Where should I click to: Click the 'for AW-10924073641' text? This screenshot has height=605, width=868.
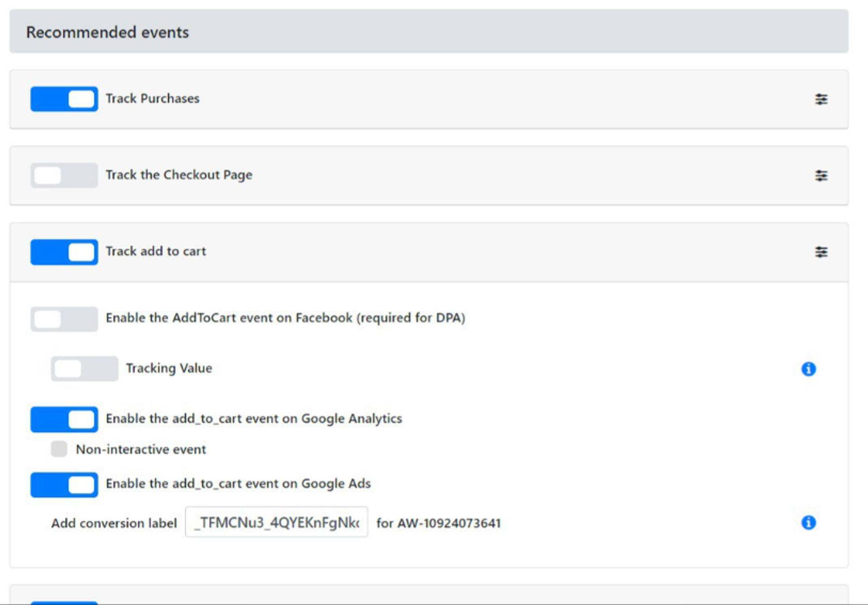pyautogui.click(x=439, y=523)
